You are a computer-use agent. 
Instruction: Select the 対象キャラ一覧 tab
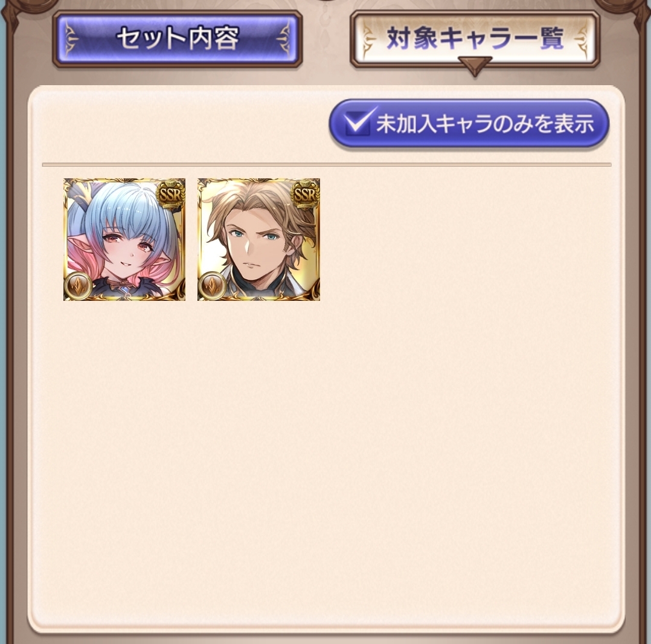tap(475, 38)
